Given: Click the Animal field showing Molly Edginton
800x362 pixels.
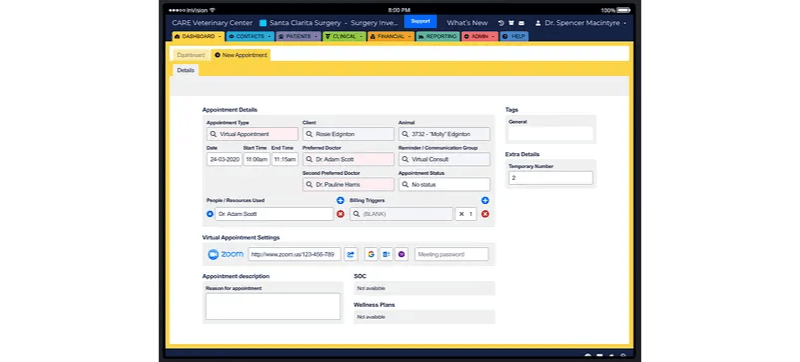Looking at the screenshot, I should [x=444, y=134].
